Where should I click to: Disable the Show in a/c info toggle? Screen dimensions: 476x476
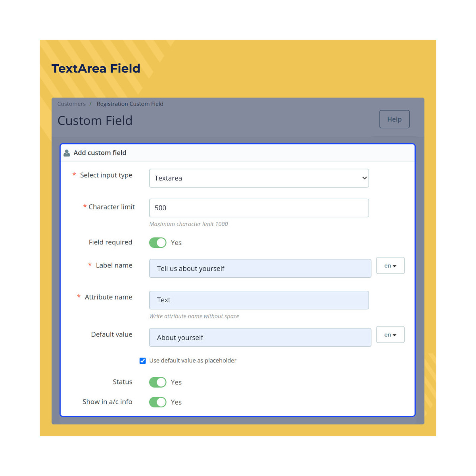click(157, 402)
